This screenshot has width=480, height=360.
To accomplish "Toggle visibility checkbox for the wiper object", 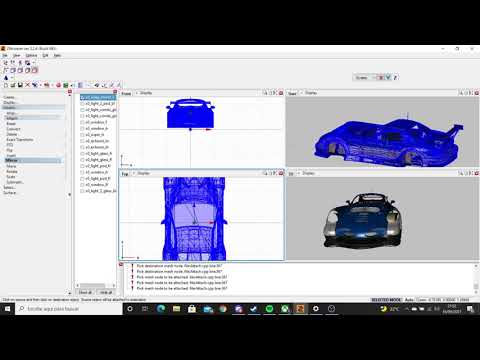I will [82, 135].
